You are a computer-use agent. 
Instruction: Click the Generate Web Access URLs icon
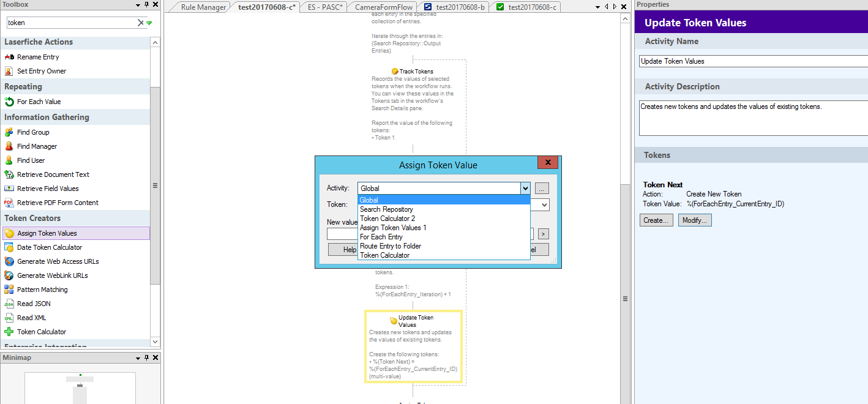coord(9,261)
